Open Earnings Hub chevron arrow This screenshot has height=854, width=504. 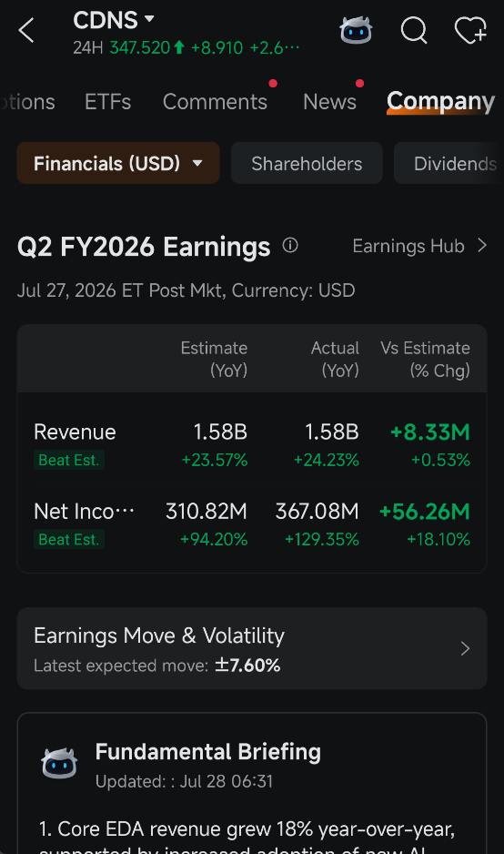tap(481, 246)
